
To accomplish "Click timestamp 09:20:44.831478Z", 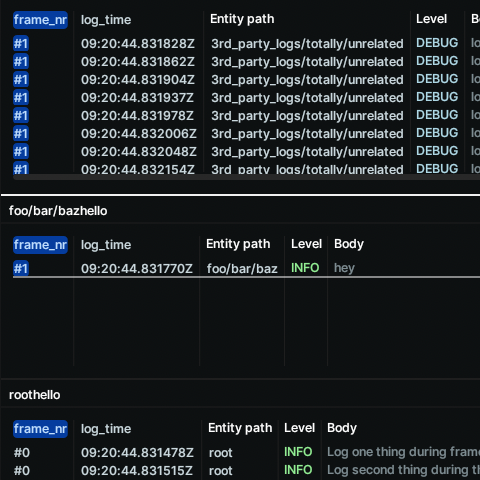I will (137, 453).
